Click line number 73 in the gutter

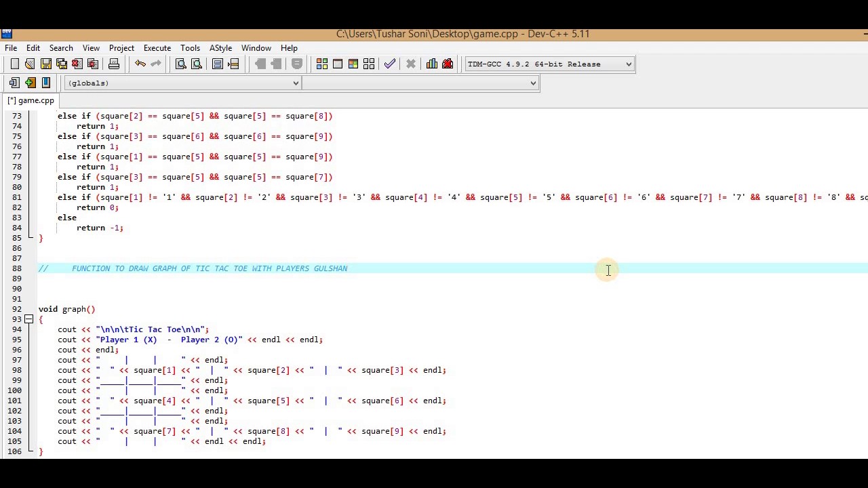click(16, 116)
